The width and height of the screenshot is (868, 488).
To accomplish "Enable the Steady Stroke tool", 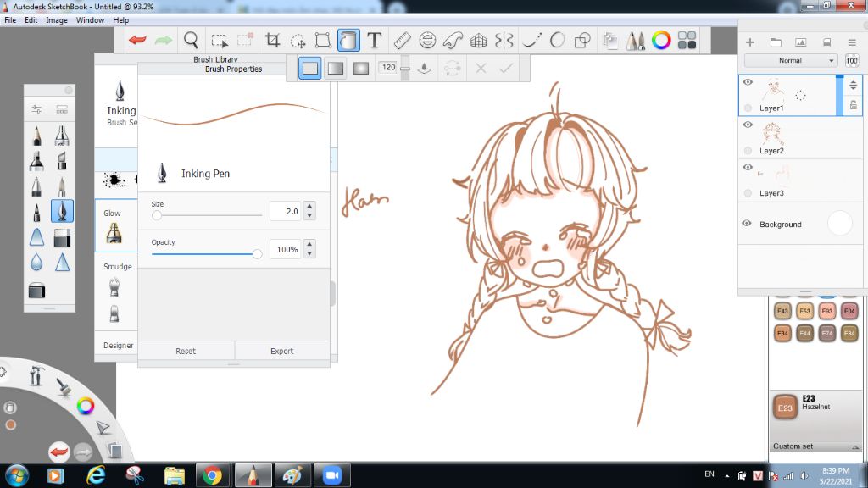I will (532, 40).
